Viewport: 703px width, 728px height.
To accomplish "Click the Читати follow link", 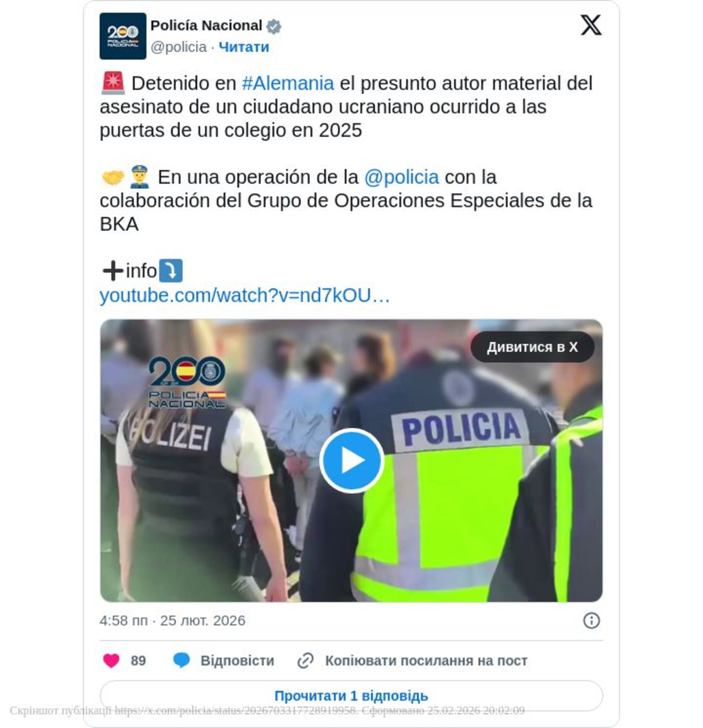I will 243,47.
